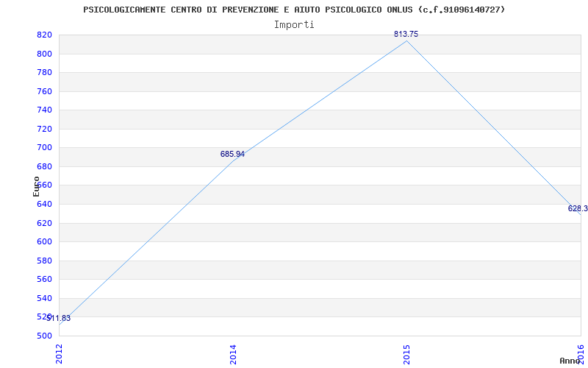Click y-axis value 680
The image size is (588, 368).
43,166
